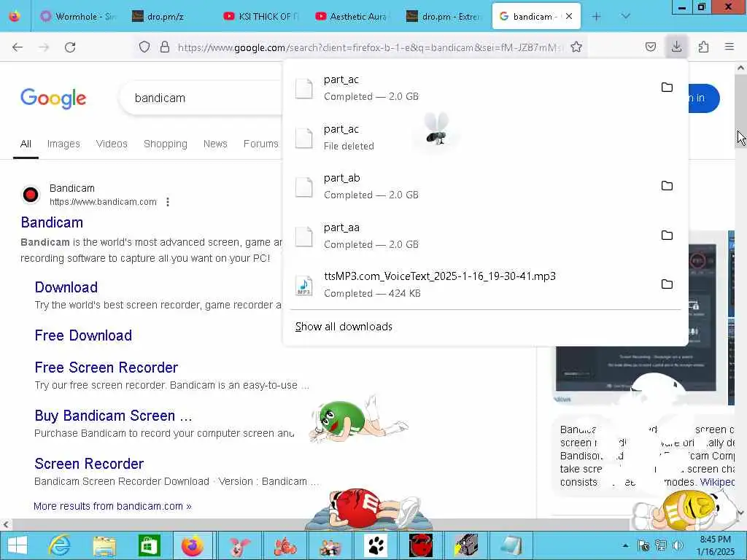Screen dimensions: 747x560
Task: Select the News search filter
Action: pyautogui.click(x=215, y=144)
